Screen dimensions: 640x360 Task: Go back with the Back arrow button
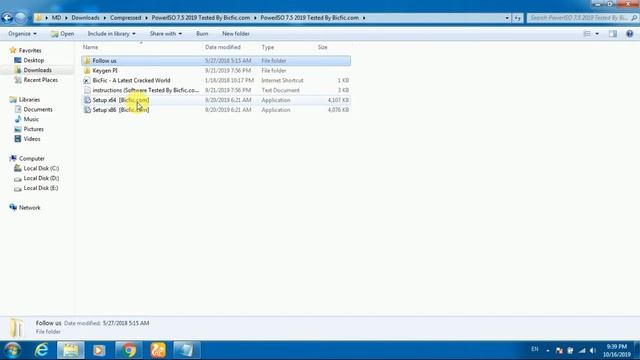pos(7,18)
